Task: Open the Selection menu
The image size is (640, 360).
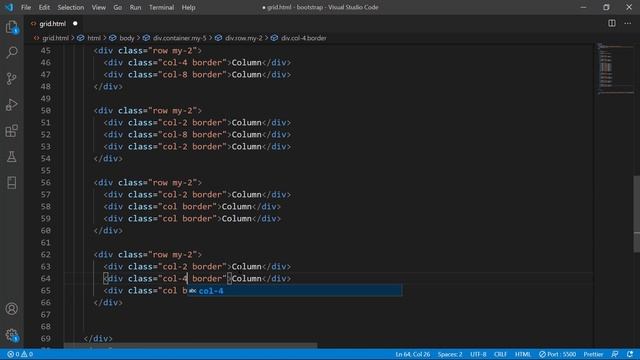Action: tap(71, 7)
